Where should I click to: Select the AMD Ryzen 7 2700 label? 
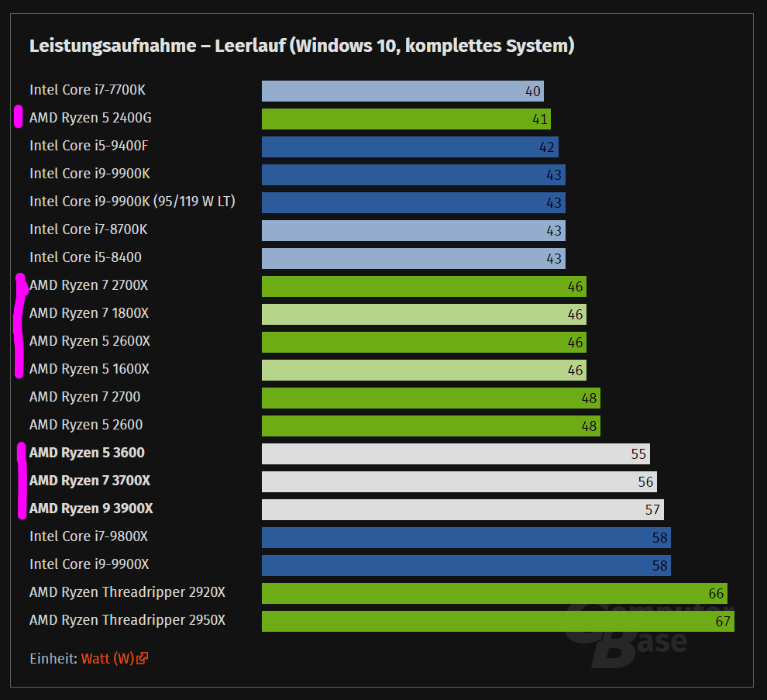click(85, 397)
